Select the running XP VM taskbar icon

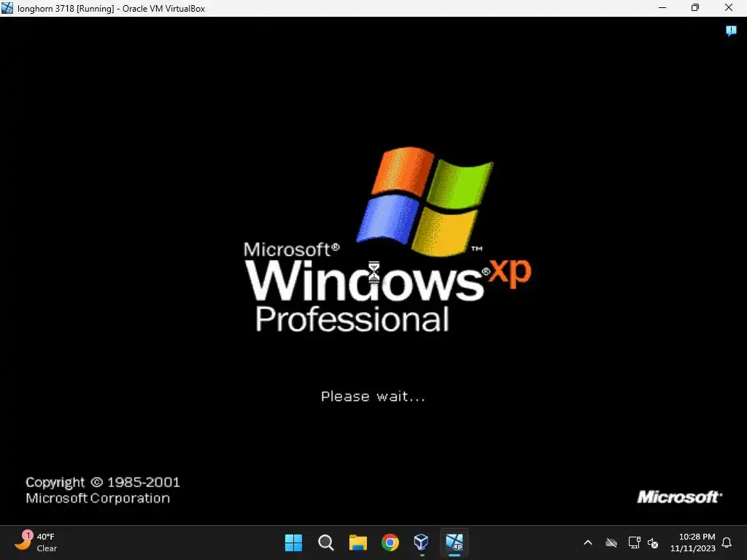[454, 542]
